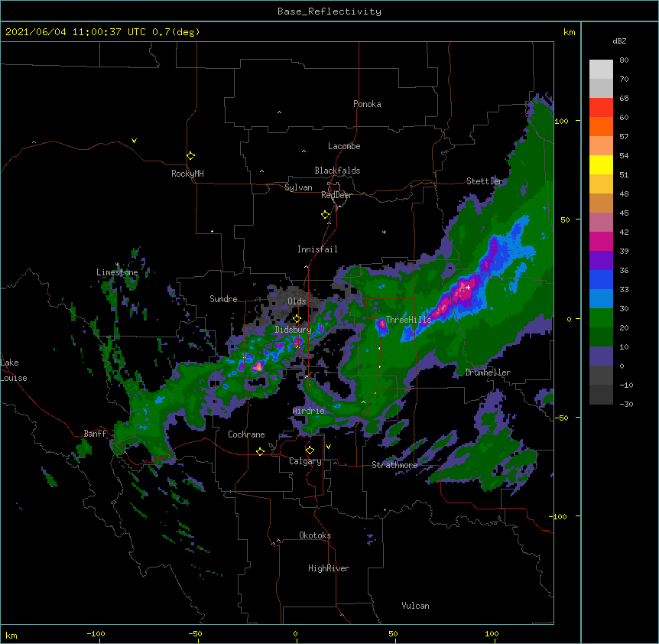Screen dimensions: 659x644
Task: Select the Okotoks label
Action: click(x=315, y=535)
